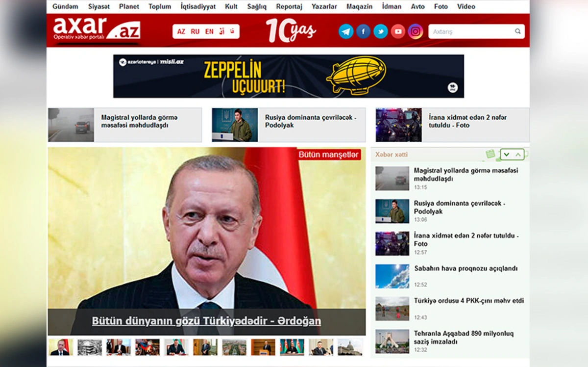Switch site language to RU
This screenshot has height=367, width=588.
coord(195,30)
